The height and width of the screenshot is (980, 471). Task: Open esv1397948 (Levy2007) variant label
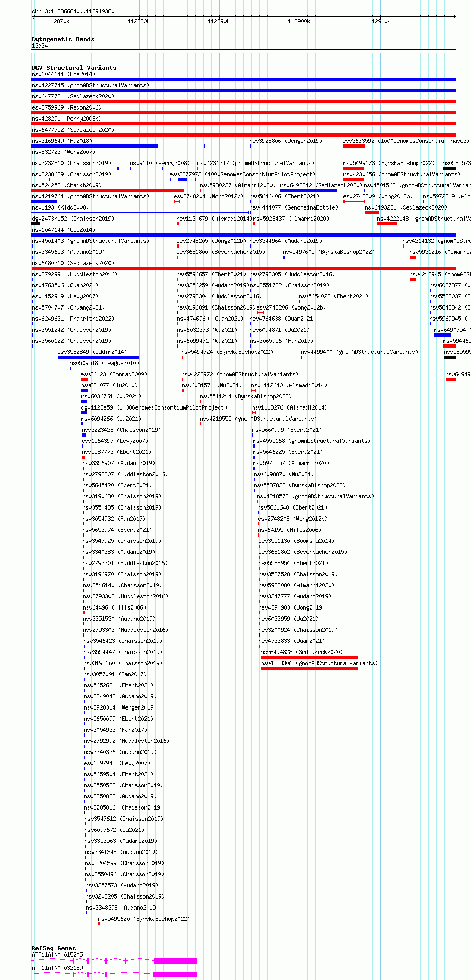tap(117, 763)
